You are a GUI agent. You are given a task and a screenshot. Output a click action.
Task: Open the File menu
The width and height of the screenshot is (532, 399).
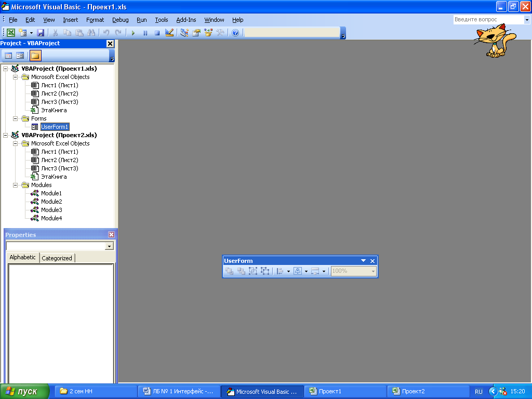coord(13,20)
